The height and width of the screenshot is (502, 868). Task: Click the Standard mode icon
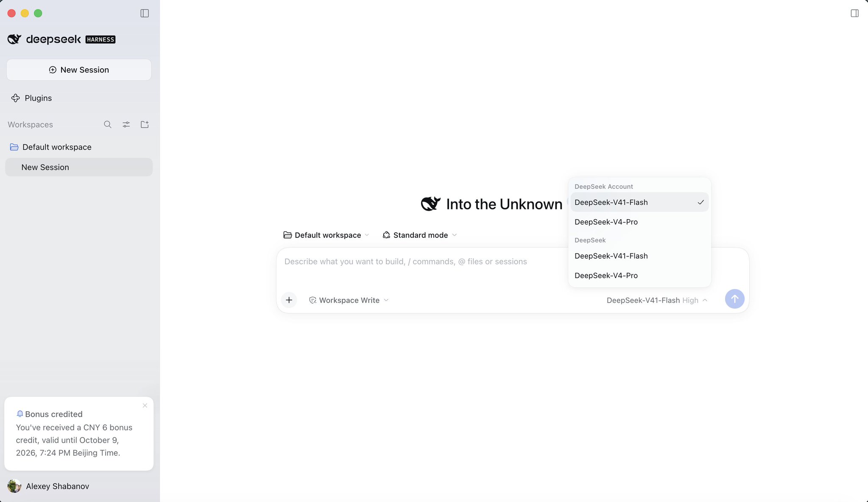tap(386, 235)
